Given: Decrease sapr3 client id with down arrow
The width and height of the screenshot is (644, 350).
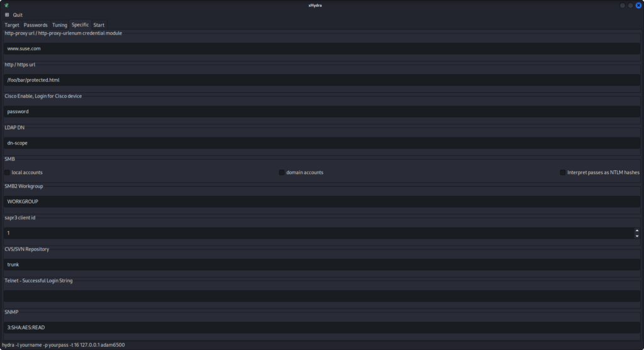Looking at the screenshot, I should coord(636,236).
